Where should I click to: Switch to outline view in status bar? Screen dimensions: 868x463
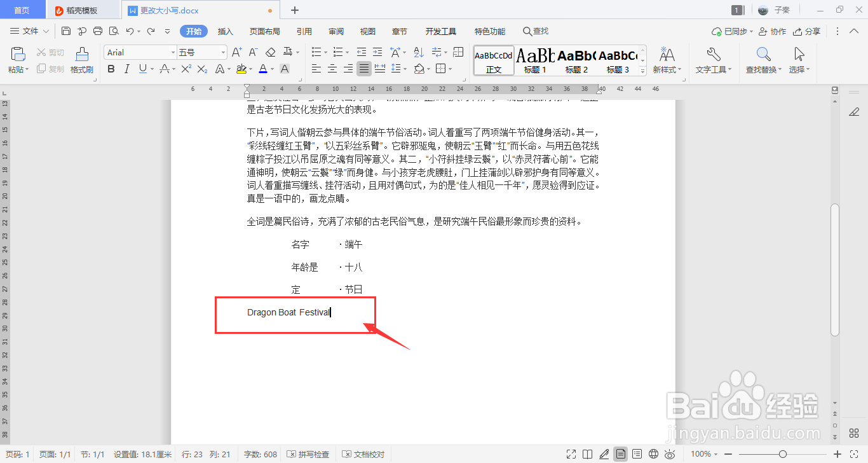click(637, 454)
